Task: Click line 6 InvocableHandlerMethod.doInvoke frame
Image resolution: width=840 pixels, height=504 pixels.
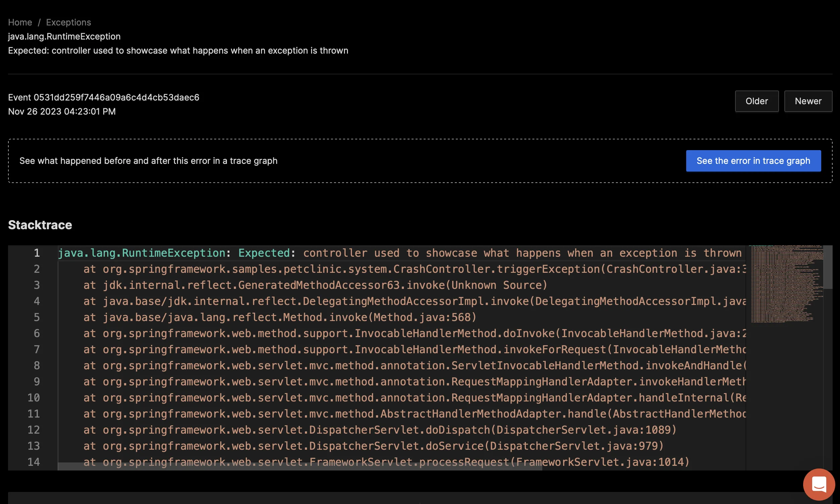Action: [x=414, y=333]
